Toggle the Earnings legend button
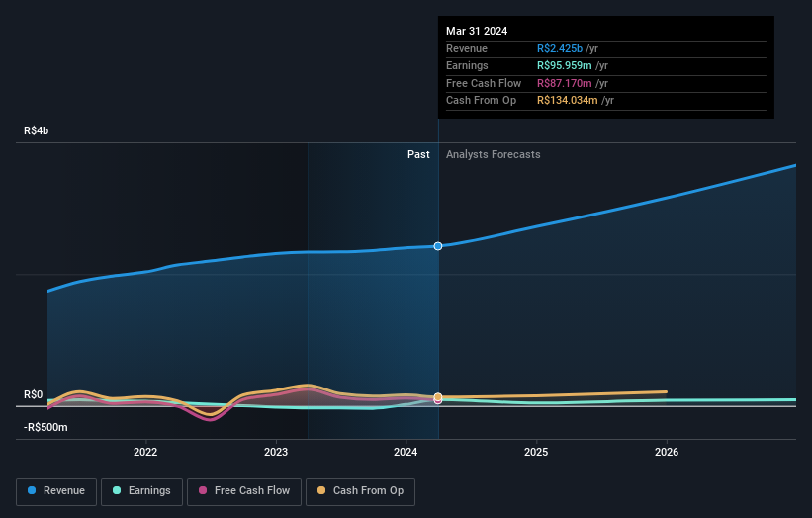Image resolution: width=812 pixels, height=518 pixels. click(141, 491)
